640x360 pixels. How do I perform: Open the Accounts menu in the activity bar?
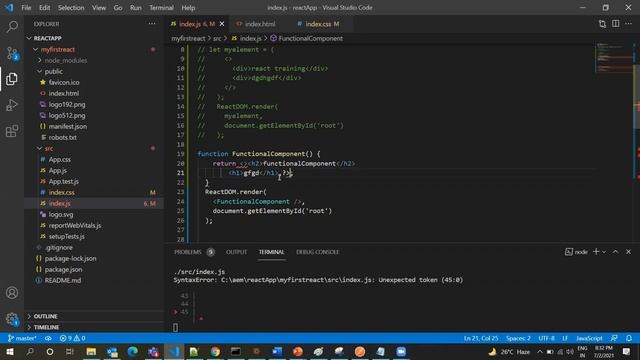tap(12, 293)
